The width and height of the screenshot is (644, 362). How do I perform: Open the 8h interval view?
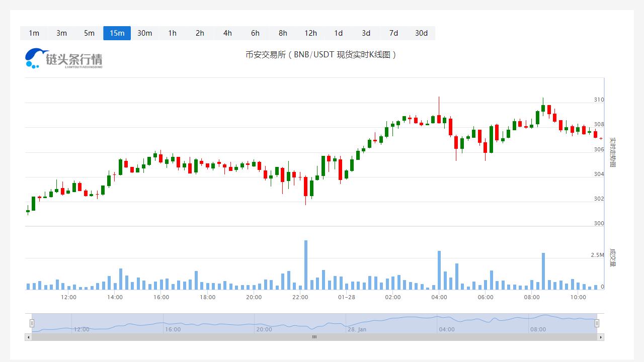[283, 33]
